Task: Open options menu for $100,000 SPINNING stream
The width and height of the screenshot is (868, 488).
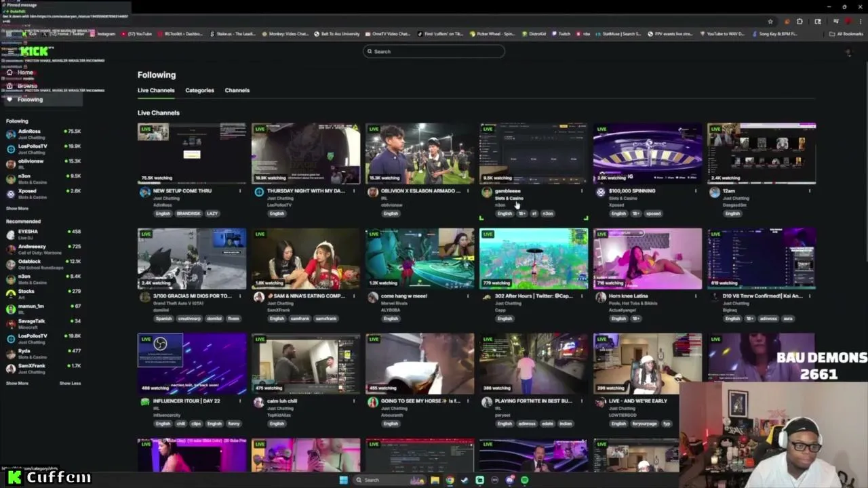Action: (696, 191)
